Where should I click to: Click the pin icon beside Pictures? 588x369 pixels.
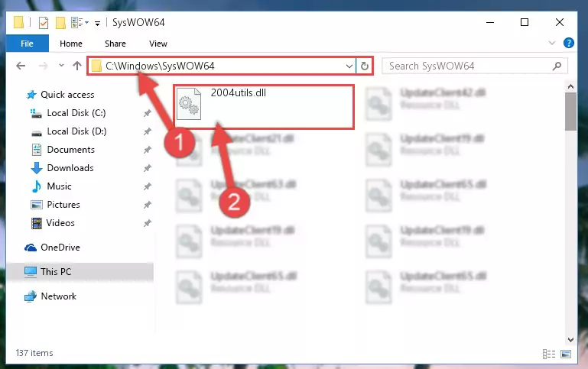pos(148,205)
